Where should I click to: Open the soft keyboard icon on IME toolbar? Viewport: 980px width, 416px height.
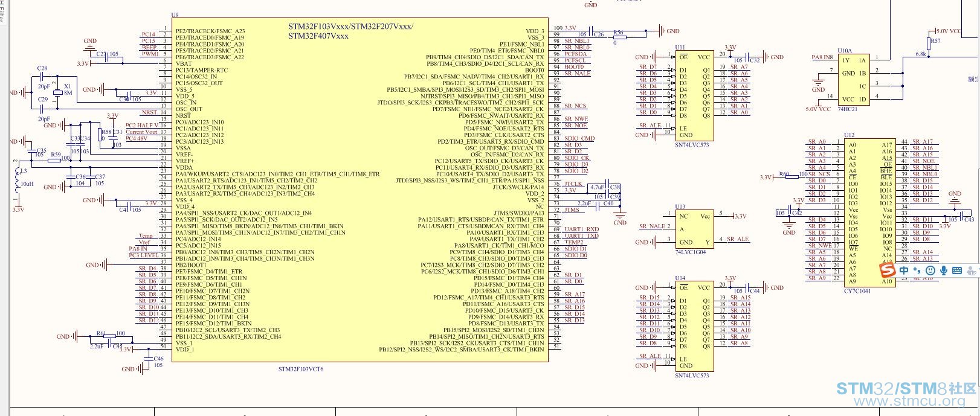[x=957, y=270]
